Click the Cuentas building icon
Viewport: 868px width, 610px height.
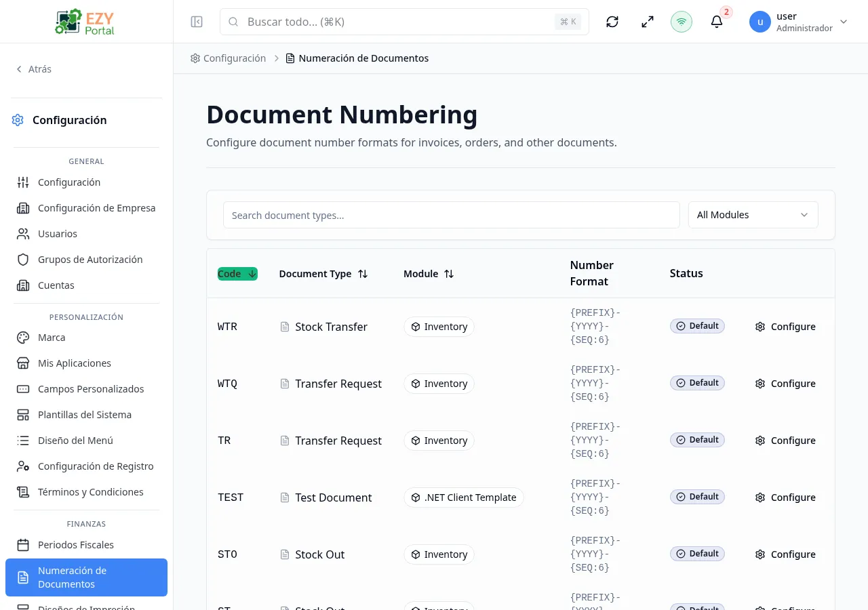click(x=23, y=285)
